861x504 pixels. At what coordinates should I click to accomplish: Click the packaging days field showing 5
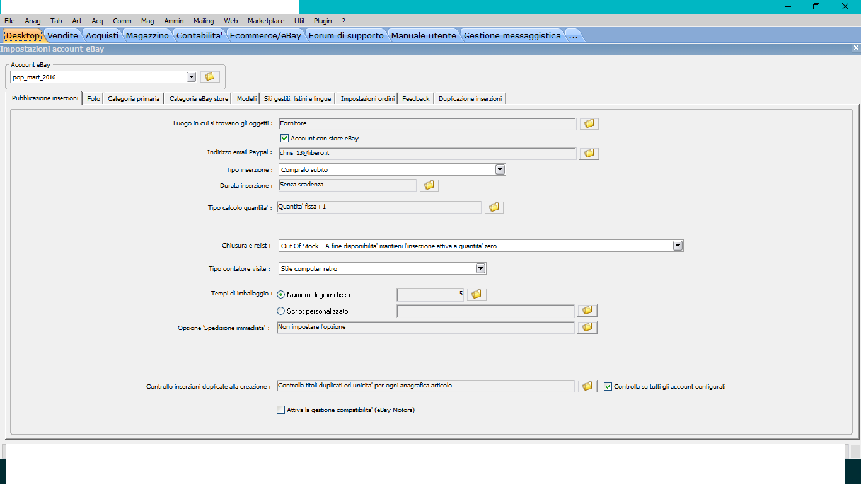coord(430,294)
